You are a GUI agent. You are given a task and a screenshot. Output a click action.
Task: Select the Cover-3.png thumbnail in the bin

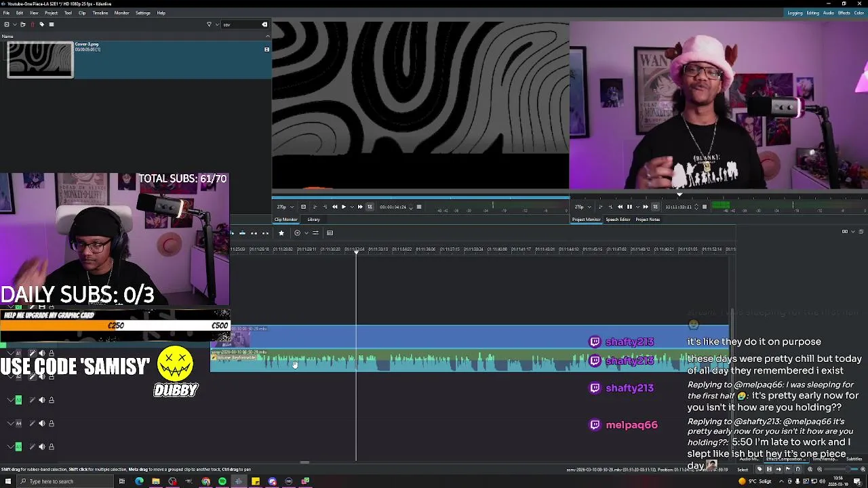click(40, 60)
